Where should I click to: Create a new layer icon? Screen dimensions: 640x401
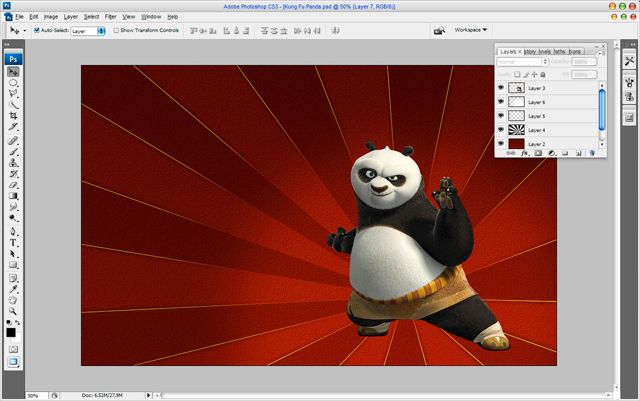pos(578,153)
